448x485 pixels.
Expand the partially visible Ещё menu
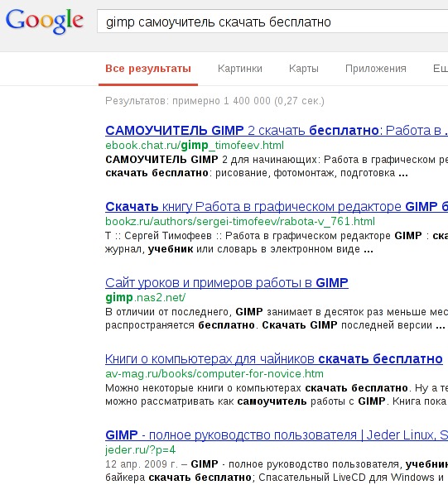pos(441,69)
